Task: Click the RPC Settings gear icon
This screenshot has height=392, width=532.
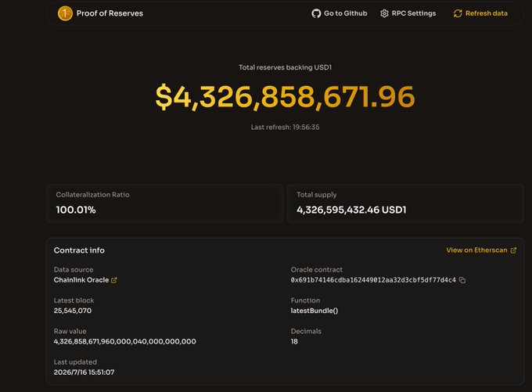Action: [384, 13]
